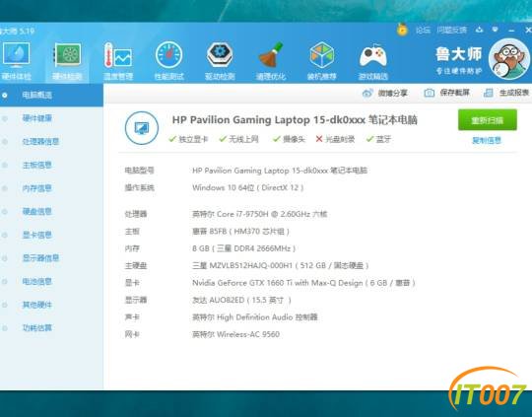Click the MZVLB512HAJQ-000H1 disk value
The width and height of the screenshot is (532, 417).
pos(280,265)
